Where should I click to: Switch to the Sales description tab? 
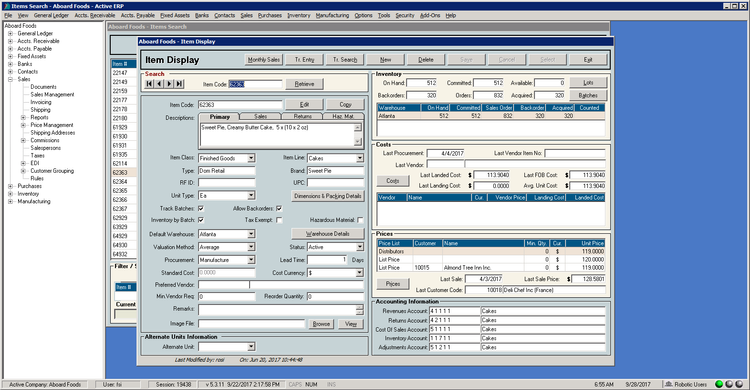click(x=261, y=116)
